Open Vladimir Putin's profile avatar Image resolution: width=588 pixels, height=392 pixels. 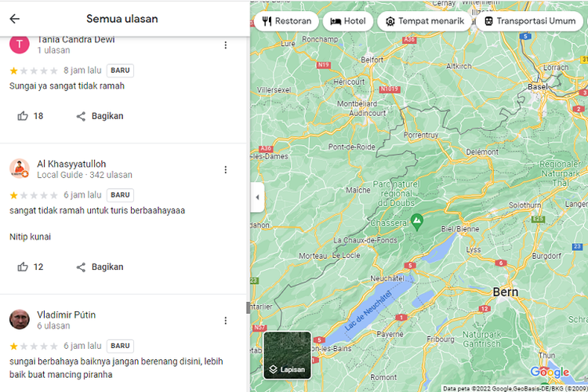click(x=20, y=320)
